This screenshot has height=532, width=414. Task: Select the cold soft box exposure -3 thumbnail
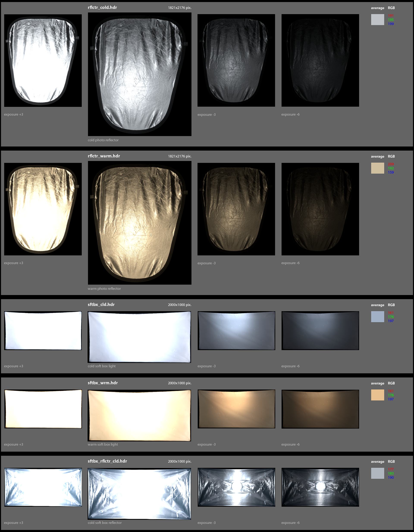click(236, 331)
